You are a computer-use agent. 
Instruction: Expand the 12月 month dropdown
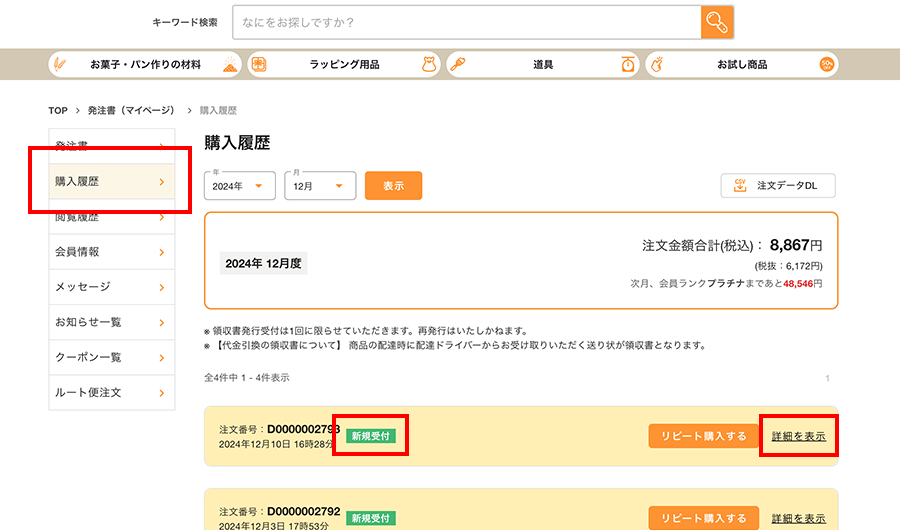coord(320,186)
